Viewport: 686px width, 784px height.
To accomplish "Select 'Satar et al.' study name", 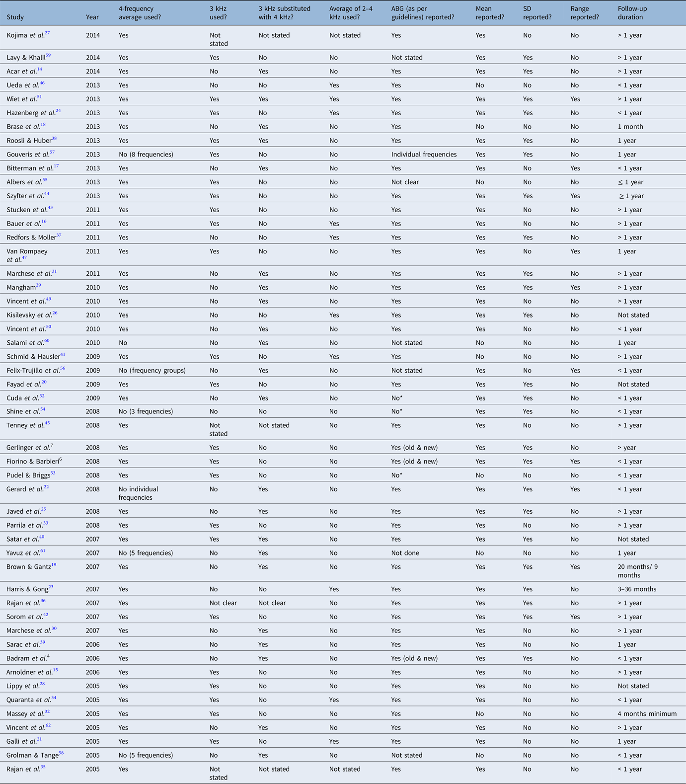I will point(23,540).
